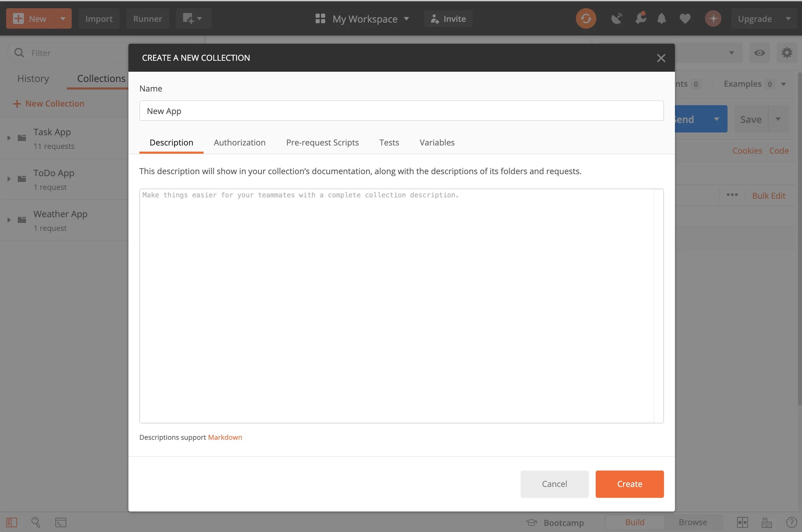Click the sync/refresh icon in header
The height and width of the screenshot is (532, 802).
coord(586,18)
